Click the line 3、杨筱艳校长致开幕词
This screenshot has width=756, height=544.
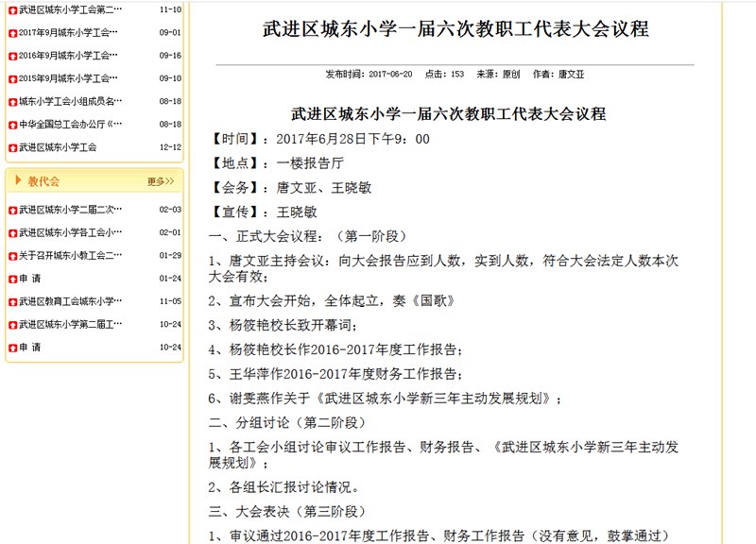283,325
